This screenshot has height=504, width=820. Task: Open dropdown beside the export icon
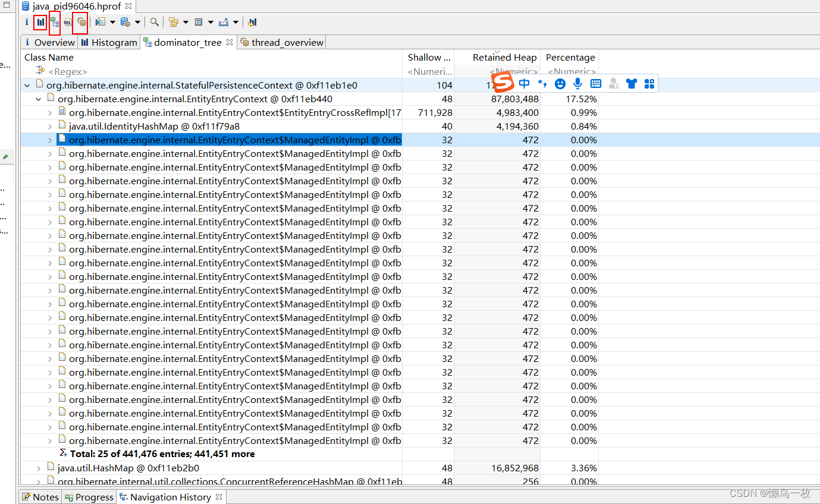coord(235,23)
